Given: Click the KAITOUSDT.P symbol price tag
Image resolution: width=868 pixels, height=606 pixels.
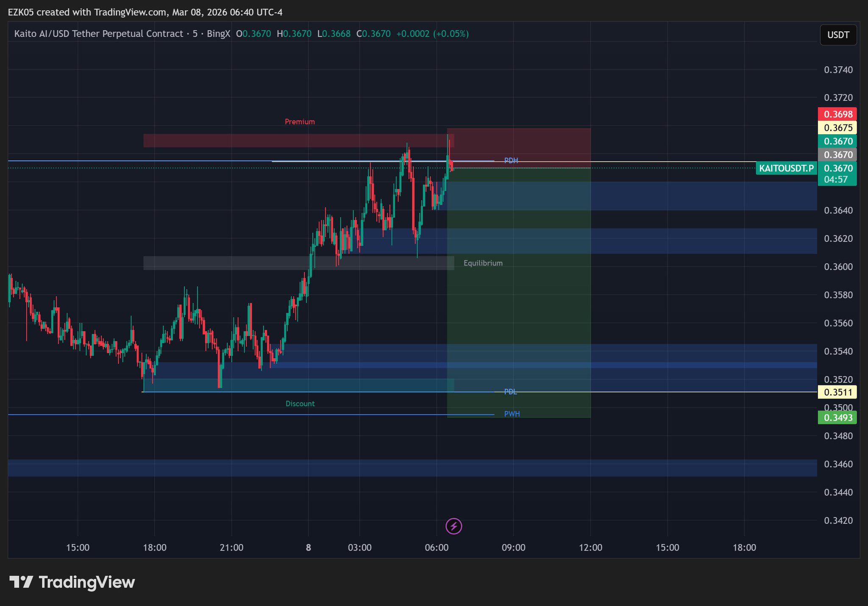Looking at the screenshot, I should tap(786, 169).
